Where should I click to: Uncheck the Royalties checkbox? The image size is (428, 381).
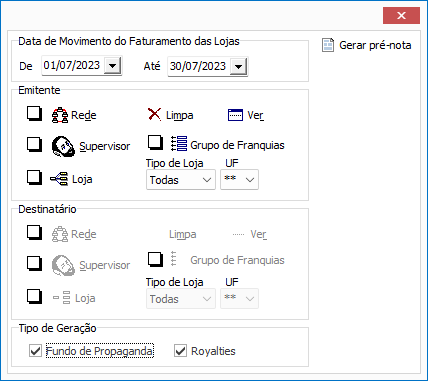(x=180, y=351)
